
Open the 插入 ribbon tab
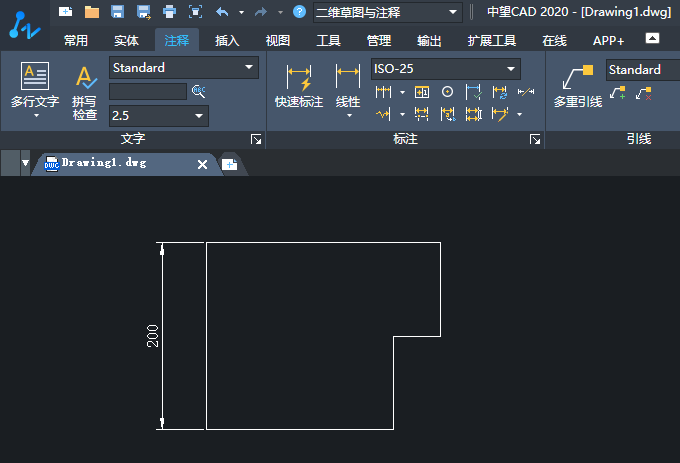pos(227,40)
